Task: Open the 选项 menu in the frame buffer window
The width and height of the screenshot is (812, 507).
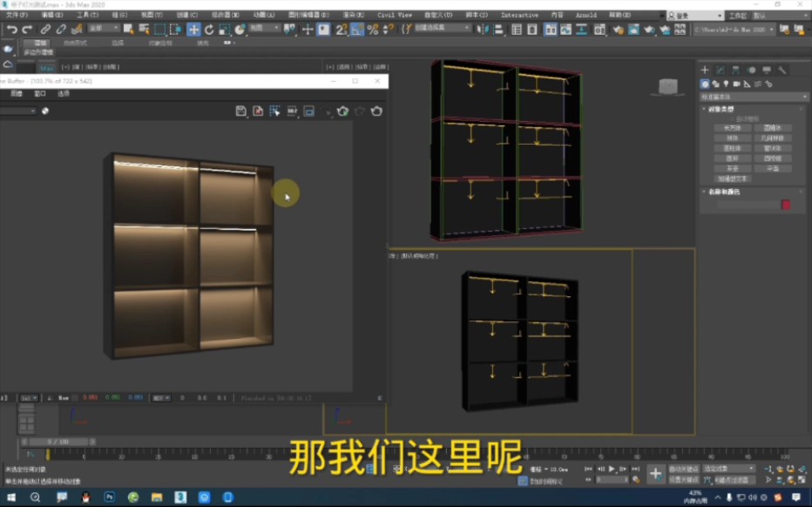Action: point(63,93)
